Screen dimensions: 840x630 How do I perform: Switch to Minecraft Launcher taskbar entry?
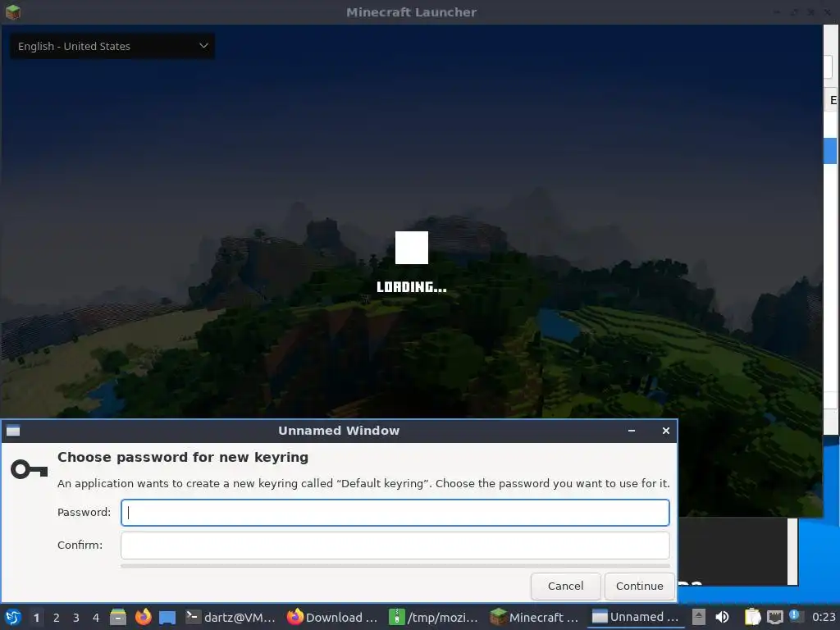pos(535,617)
